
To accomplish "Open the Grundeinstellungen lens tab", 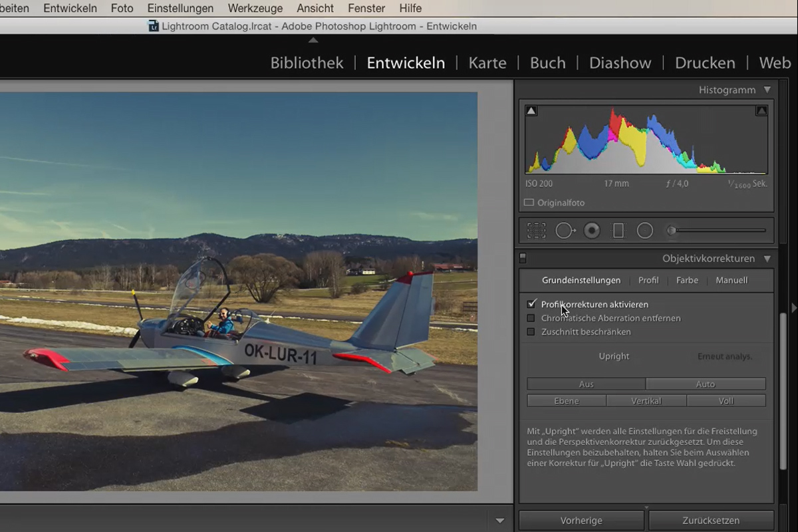I will pos(581,281).
